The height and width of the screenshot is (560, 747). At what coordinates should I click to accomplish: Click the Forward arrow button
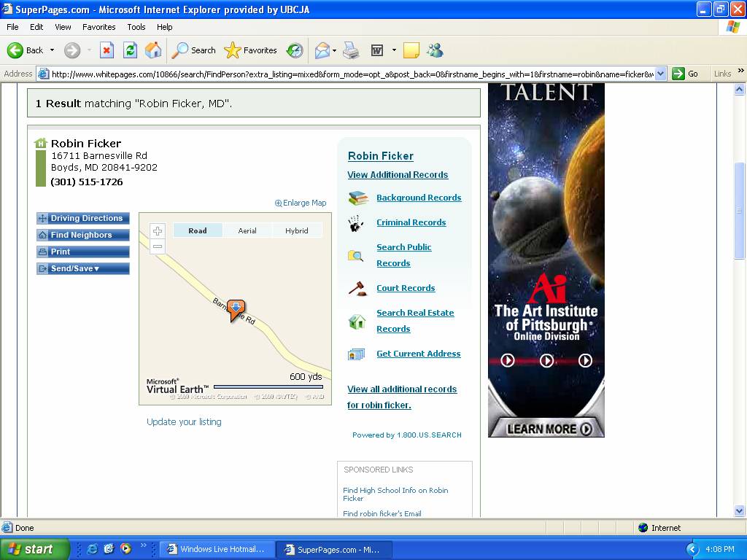[72, 50]
